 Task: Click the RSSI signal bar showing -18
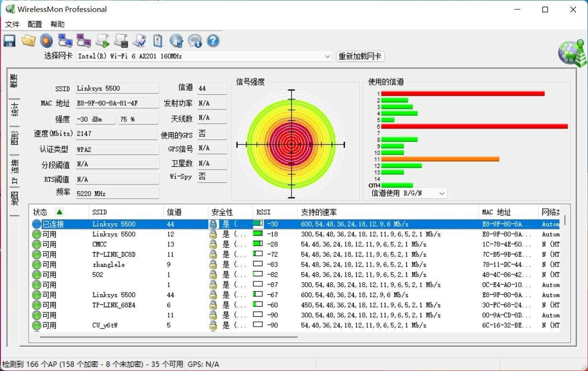point(258,234)
